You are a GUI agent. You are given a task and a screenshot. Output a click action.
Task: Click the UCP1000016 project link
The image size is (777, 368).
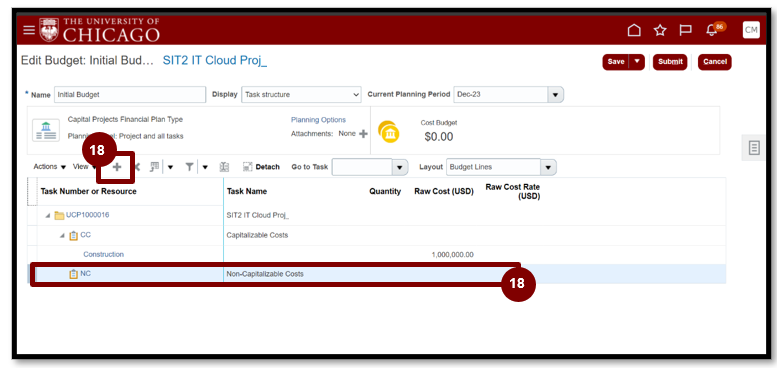pyautogui.click(x=88, y=215)
